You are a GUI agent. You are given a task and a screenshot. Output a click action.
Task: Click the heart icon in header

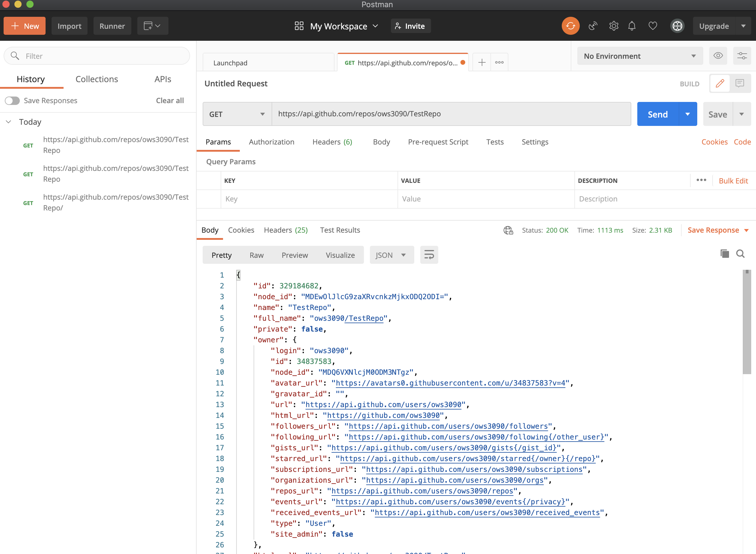point(652,26)
